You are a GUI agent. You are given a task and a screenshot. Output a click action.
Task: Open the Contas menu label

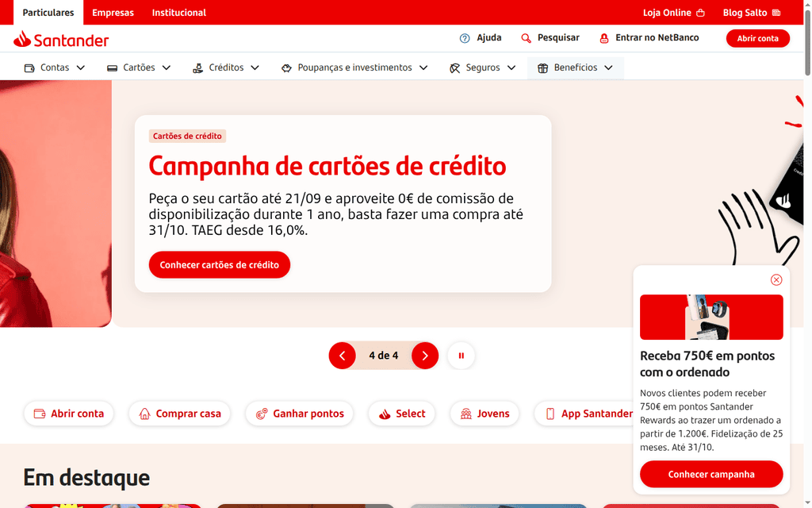pyautogui.click(x=55, y=68)
